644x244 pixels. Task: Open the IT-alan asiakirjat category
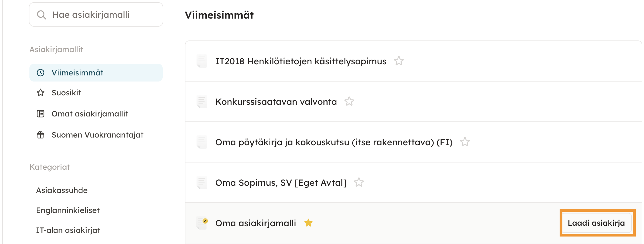[x=68, y=230]
